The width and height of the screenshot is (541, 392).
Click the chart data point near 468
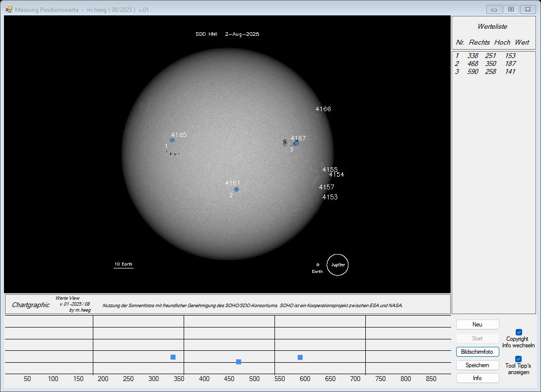click(x=239, y=362)
